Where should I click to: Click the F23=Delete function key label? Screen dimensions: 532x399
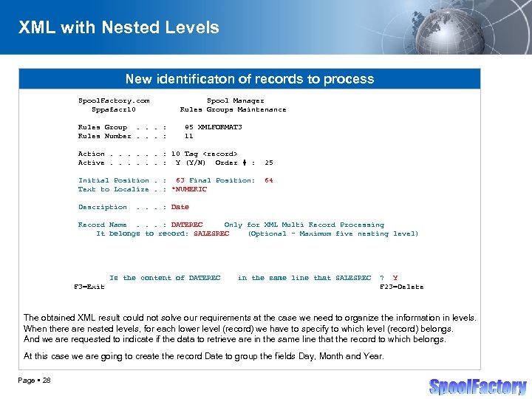tap(402, 287)
